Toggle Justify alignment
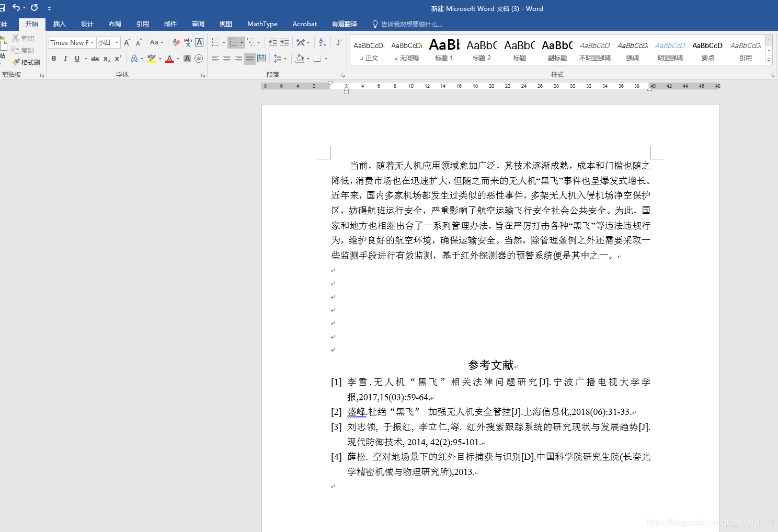Image resolution: width=778 pixels, height=532 pixels. 250,59
